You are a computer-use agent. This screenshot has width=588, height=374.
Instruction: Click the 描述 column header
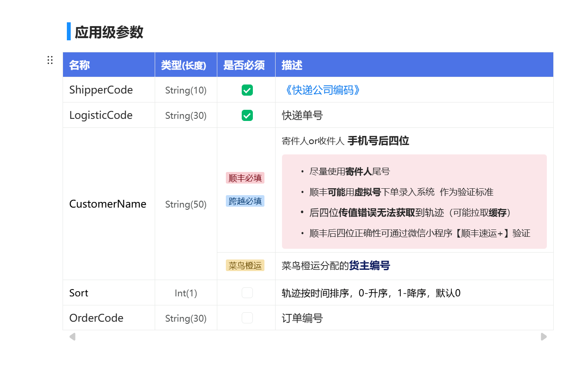click(292, 65)
